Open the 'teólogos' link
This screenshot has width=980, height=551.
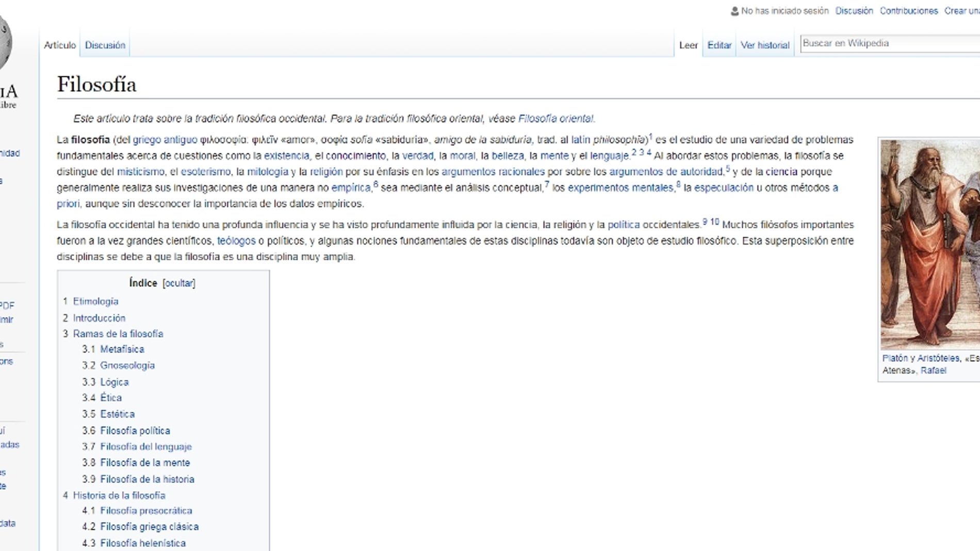tap(236, 241)
